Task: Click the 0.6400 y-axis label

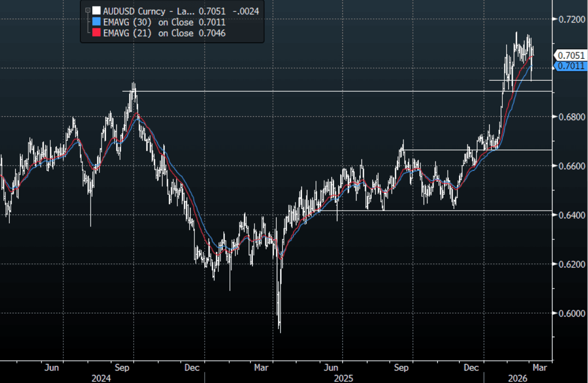Action: coord(572,215)
